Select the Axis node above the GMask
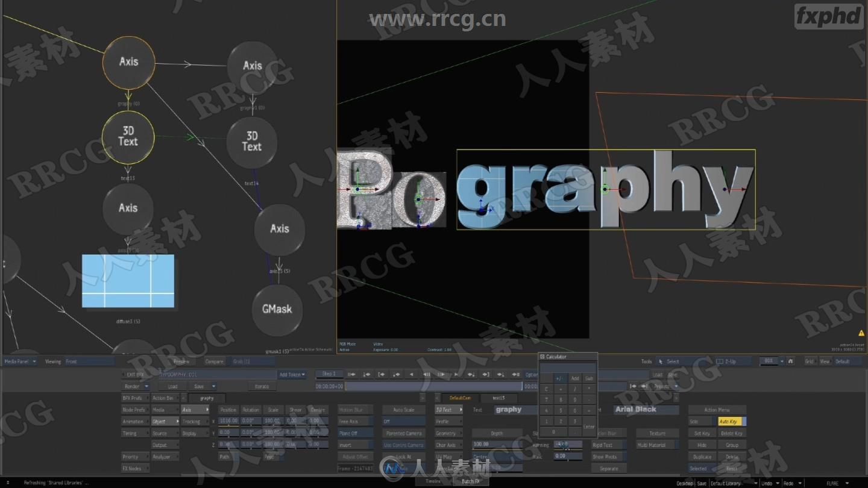The image size is (868, 488). (x=279, y=229)
